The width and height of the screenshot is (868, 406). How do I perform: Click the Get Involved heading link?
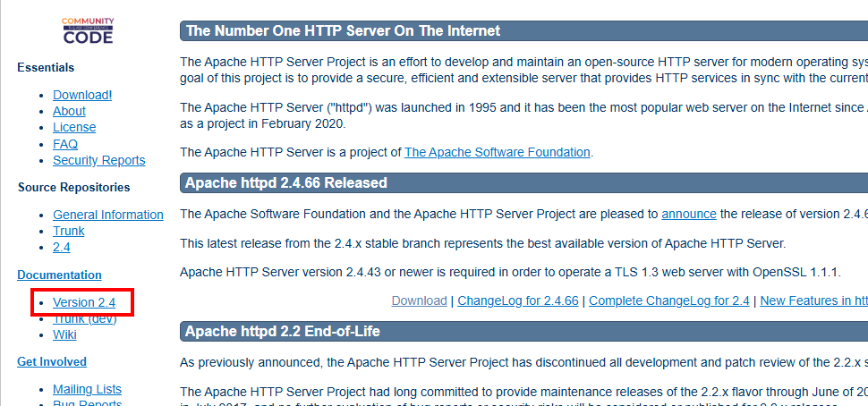click(x=52, y=361)
